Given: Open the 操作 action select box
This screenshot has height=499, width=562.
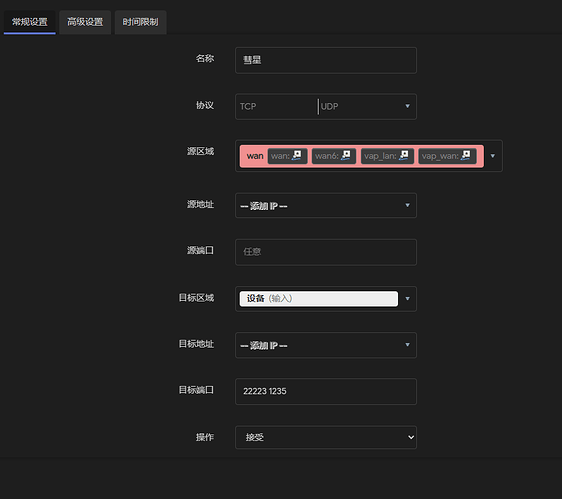Looking at the screenshot, I should coord(326,437).
